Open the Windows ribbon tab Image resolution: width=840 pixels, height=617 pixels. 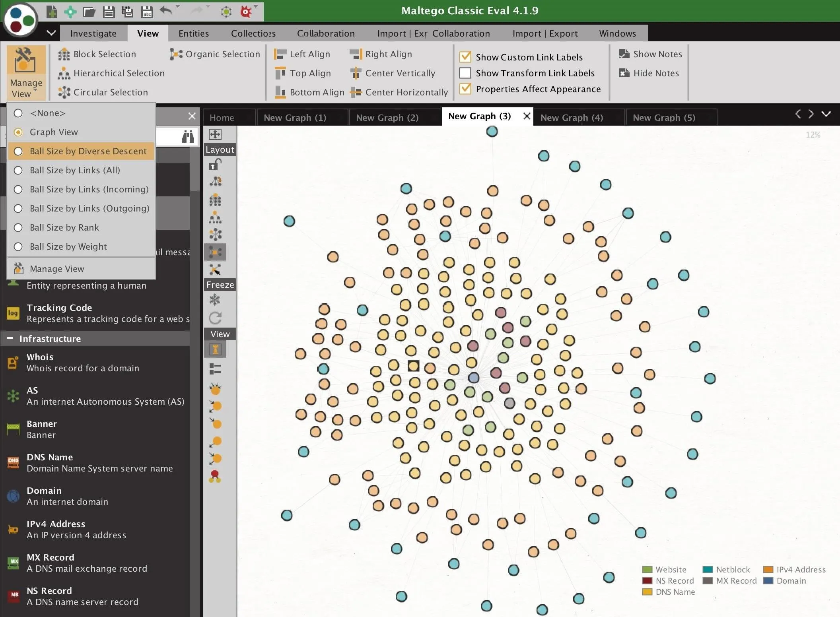tap(618, 33)
